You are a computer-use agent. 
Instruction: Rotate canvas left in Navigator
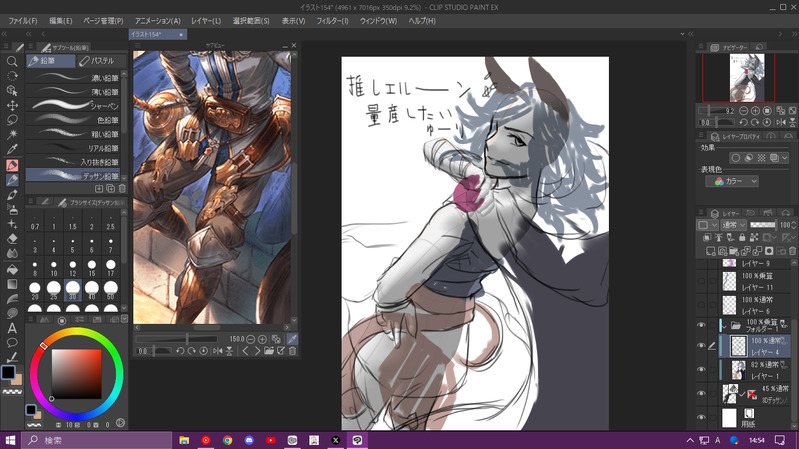click(x=743, y=122)
